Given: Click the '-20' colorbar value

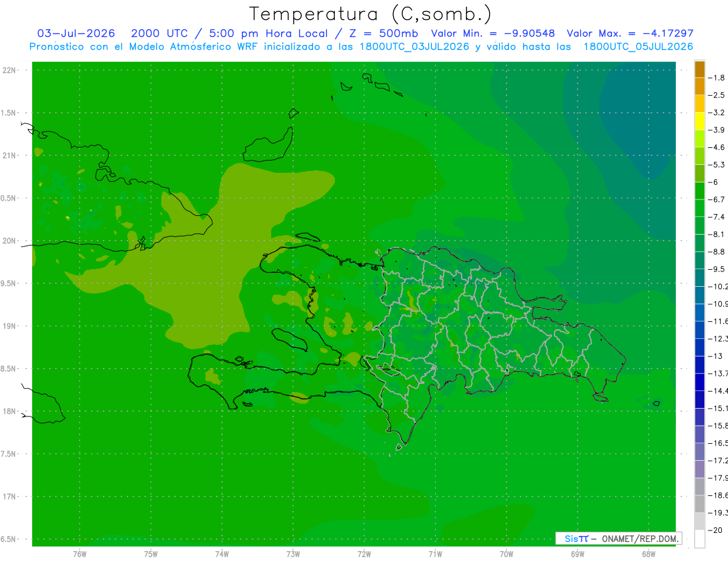Looking at the screenshot, I should pyautogui.click(x=715, y=530).
